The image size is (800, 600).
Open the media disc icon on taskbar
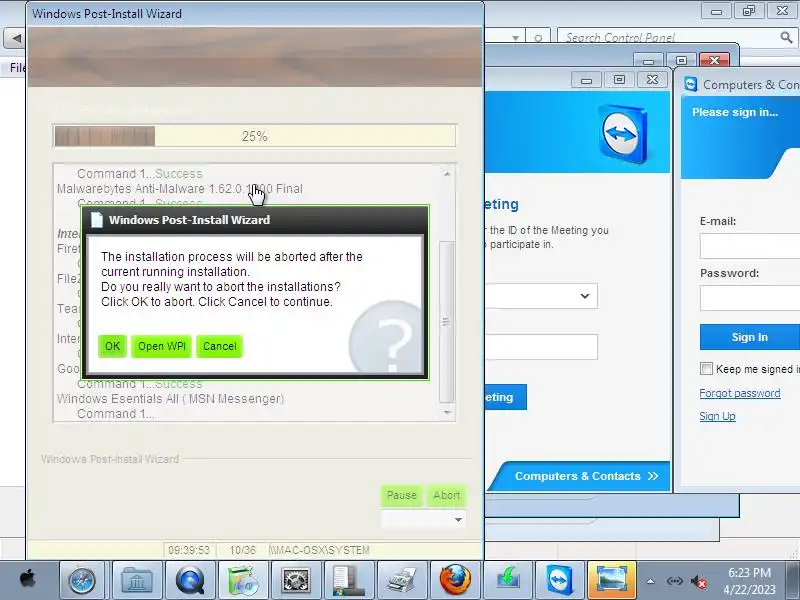[243, 581]
